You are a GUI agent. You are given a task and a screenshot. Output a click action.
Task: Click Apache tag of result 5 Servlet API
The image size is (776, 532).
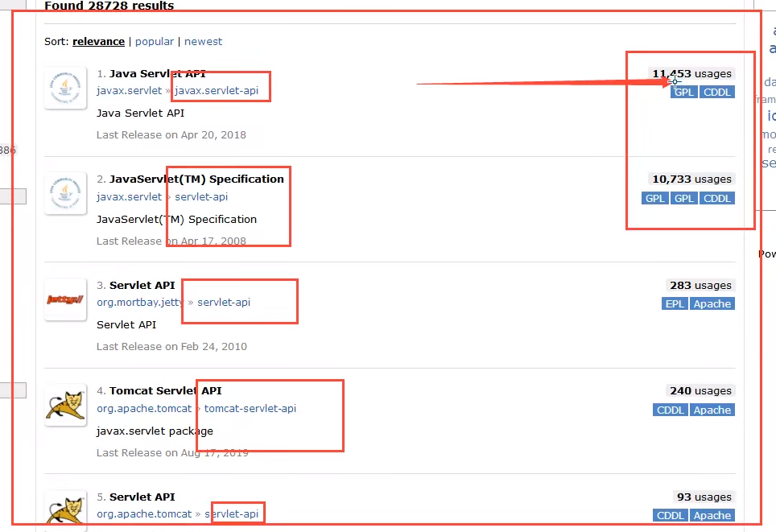(712, 516)
